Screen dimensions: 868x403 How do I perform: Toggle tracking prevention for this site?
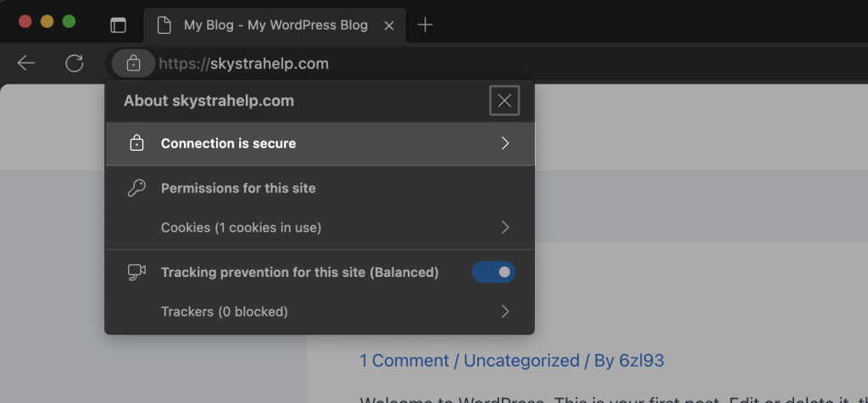(493, 273)
